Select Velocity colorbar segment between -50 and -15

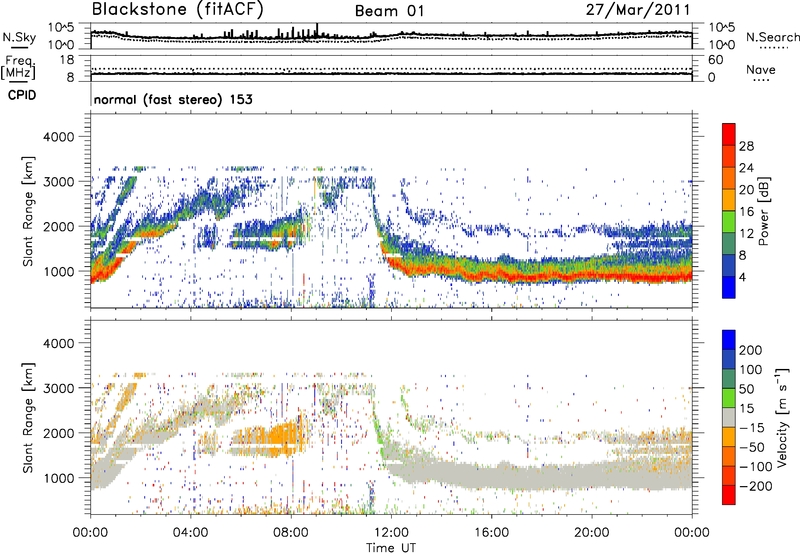tap(729, 437)
